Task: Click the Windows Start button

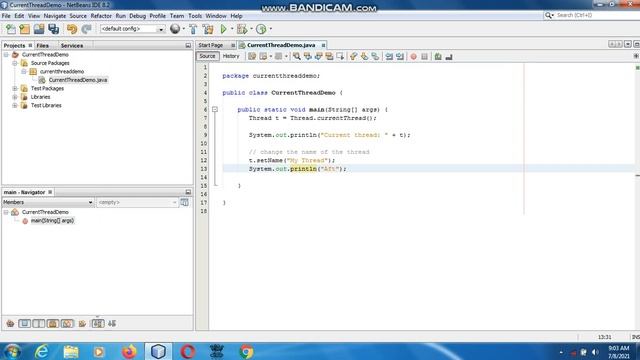Action: [x=13, y=351]
